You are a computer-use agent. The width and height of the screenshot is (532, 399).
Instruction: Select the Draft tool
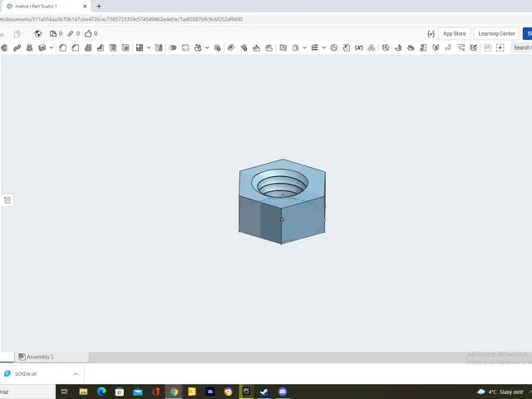coord(88,48)
